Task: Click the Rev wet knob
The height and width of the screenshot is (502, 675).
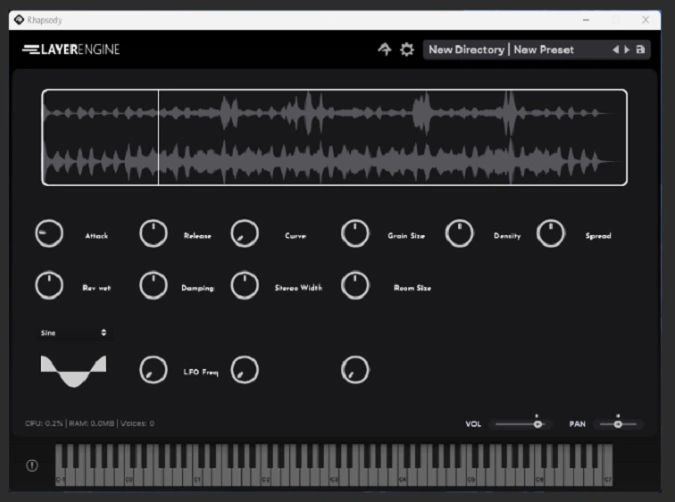Action: point(48,286)
